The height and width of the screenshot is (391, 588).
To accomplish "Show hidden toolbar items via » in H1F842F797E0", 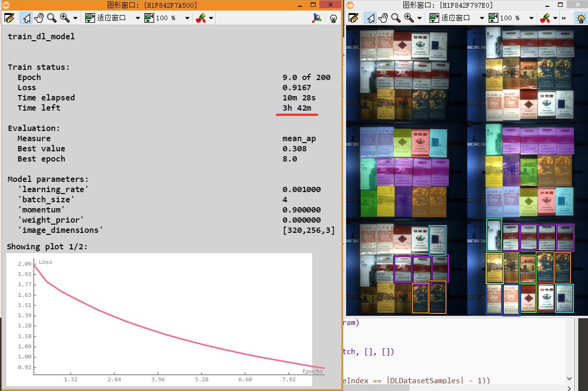I will (564, 18).
